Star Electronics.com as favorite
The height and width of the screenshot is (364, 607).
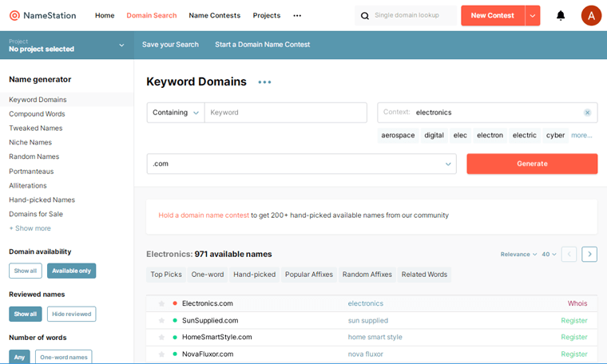click(x=162, y=303)
